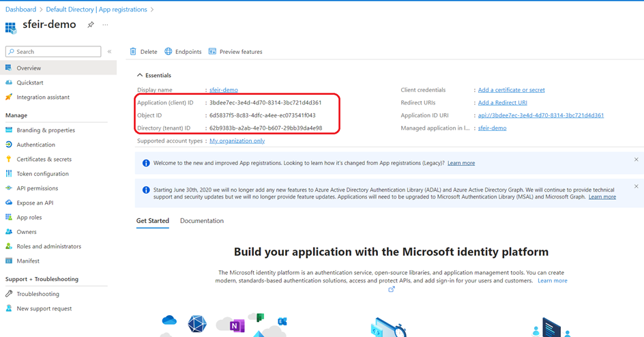
Task: Open App roles page
Action: click(29, 217)
